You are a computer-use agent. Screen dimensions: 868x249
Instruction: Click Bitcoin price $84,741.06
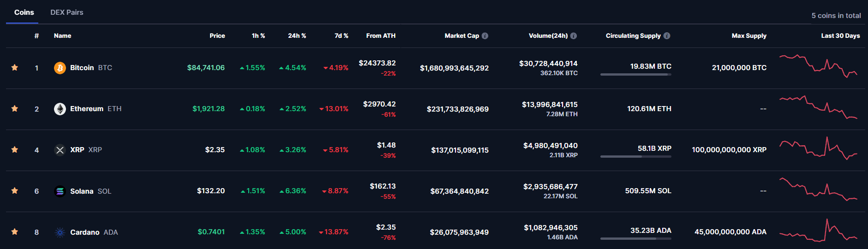(206, 68)
